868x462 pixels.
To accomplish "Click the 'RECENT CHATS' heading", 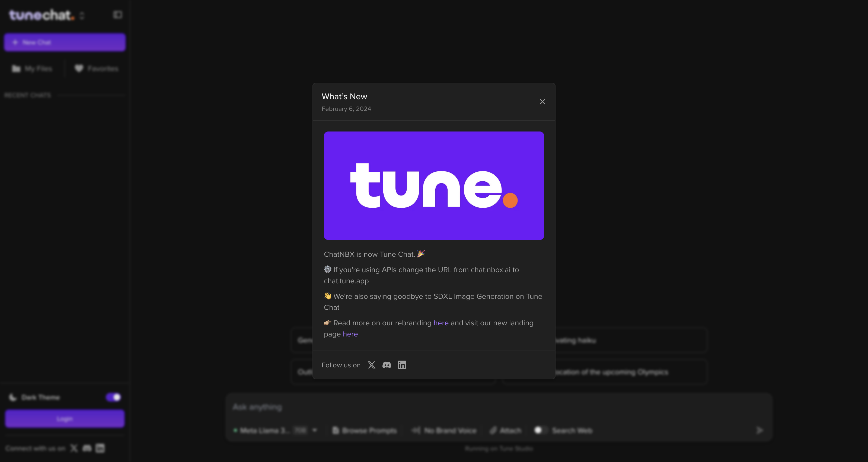I will tap(28, 95).
